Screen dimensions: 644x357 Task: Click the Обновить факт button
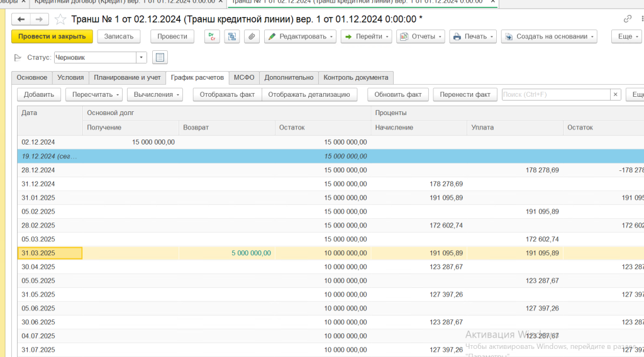(x=398, y=94)
